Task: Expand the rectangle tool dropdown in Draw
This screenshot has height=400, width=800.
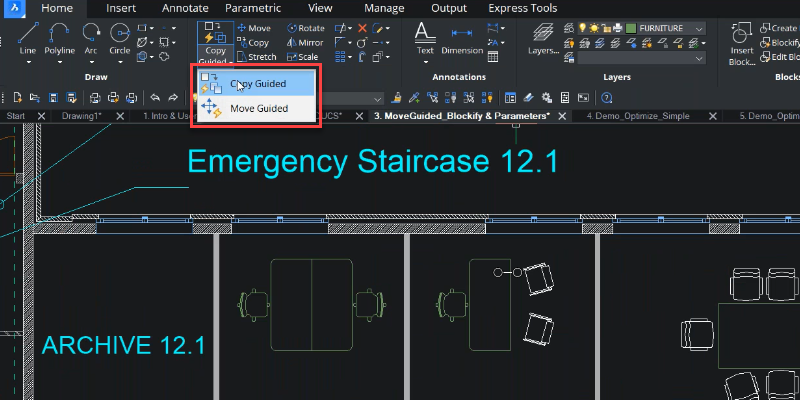Action: (152, 29)
